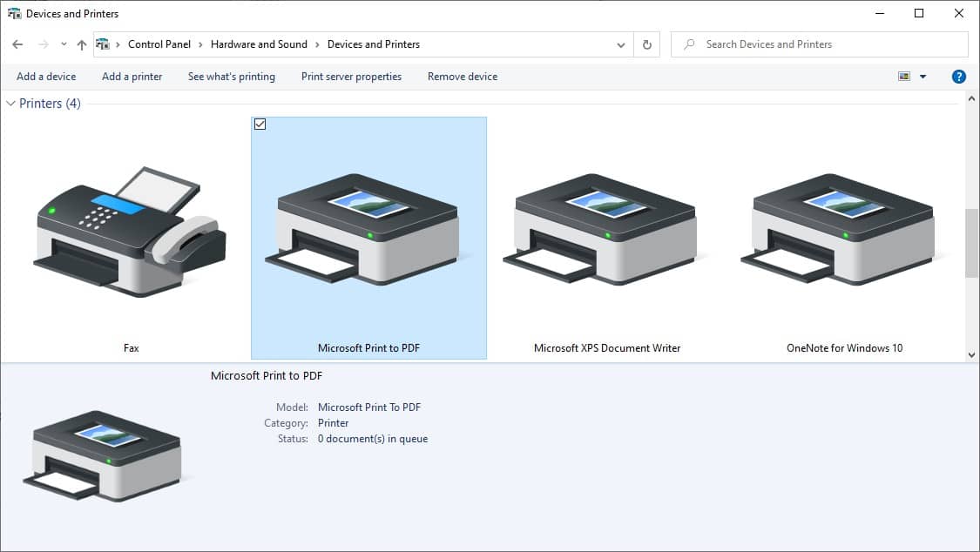Click the address bar location icon
Viewport: 980px width, 552px height.
point(103,44)
